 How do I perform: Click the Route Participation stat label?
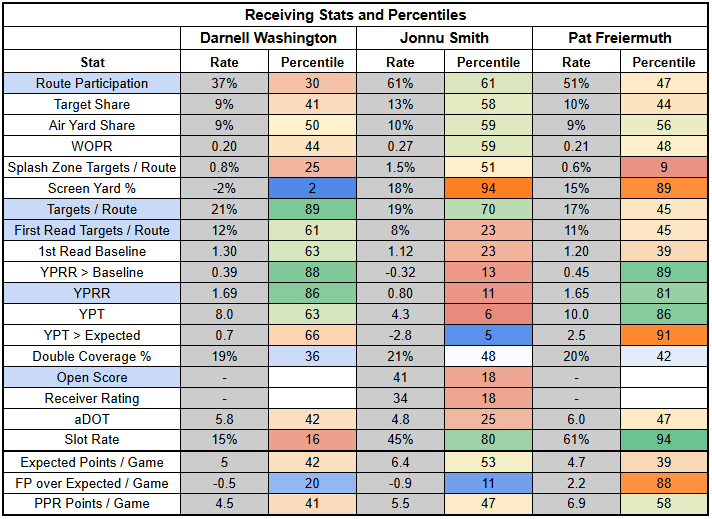tap(92, 83)
